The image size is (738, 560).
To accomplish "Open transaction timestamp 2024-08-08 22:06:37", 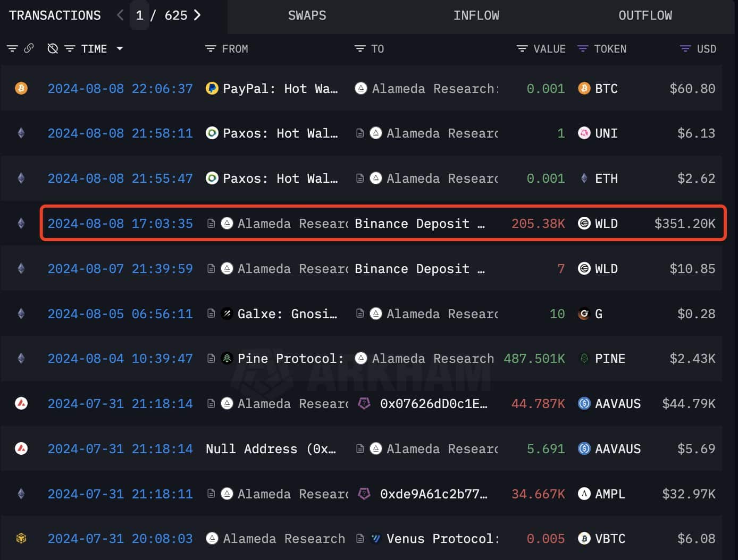I will (x=120, y=88).
